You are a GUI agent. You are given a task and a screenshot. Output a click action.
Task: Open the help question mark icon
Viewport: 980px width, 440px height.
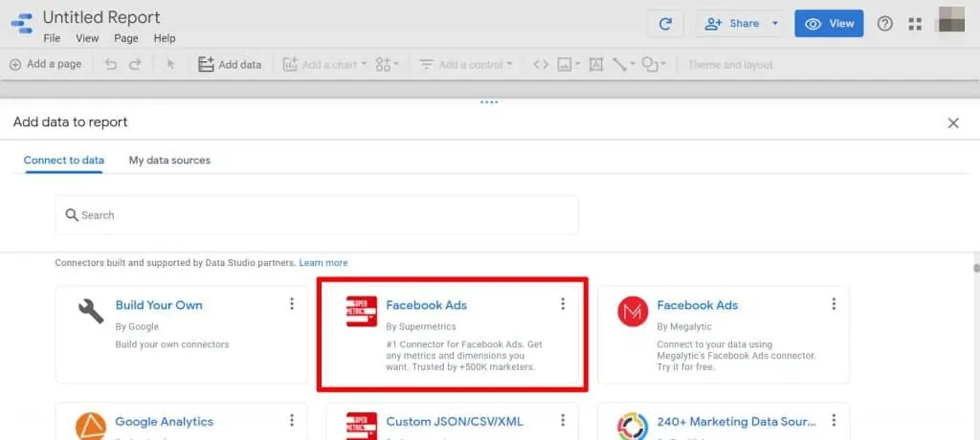coord(884,24)
